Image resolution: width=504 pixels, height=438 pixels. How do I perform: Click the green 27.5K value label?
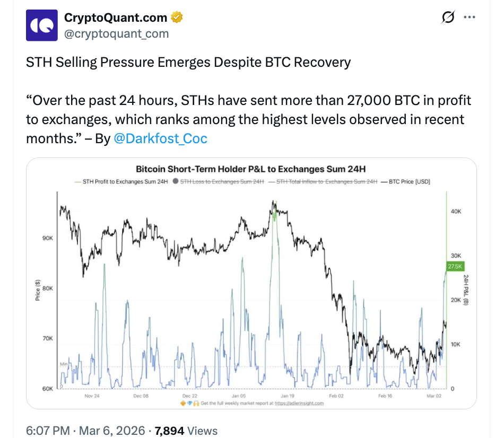[455, 267]
